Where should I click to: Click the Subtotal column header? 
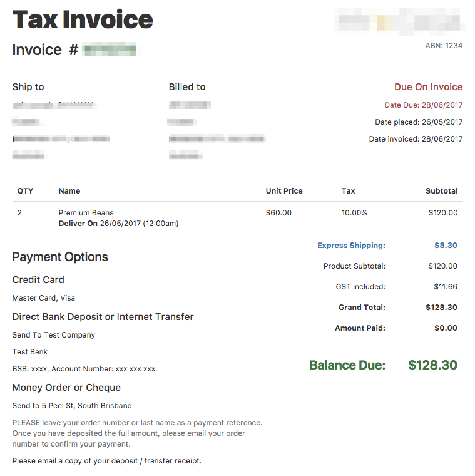(x=442, y=191)
